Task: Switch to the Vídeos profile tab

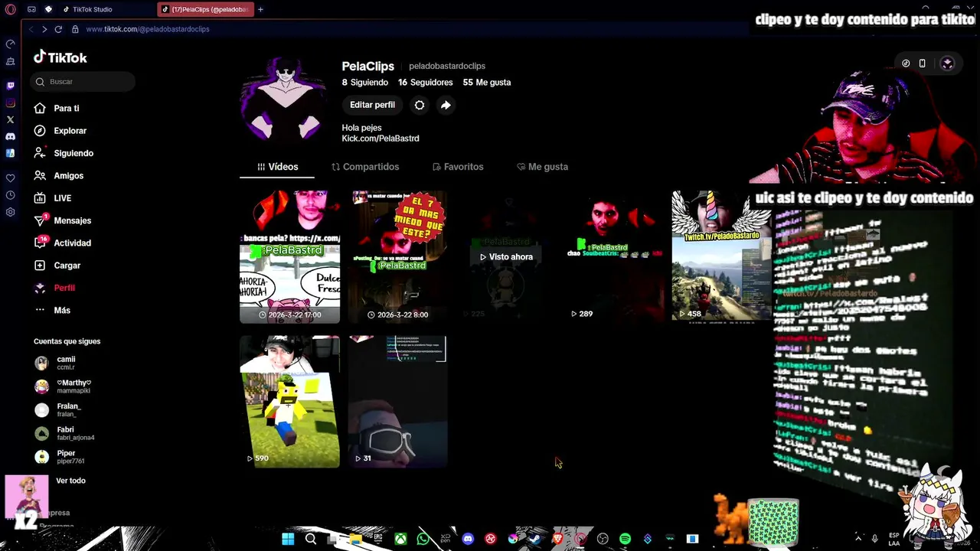Action: [x=277, y=167]
